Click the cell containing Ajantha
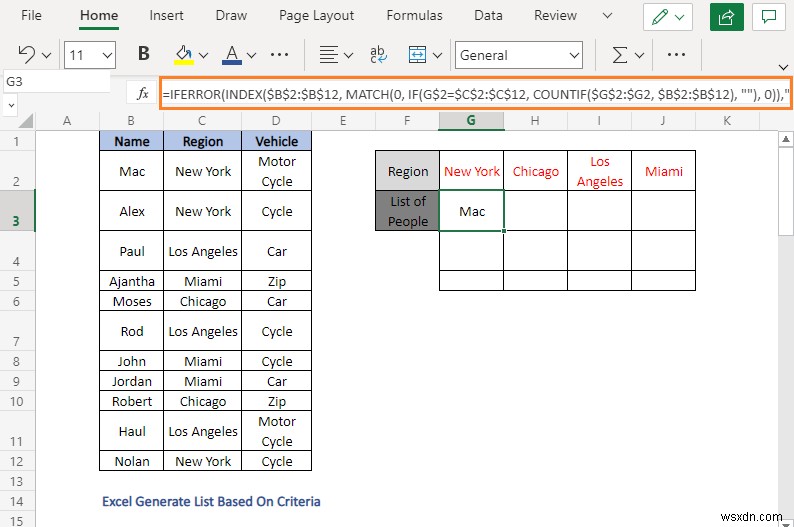The height and width of the screenshot is (527, 794). (x=132, y=281)
